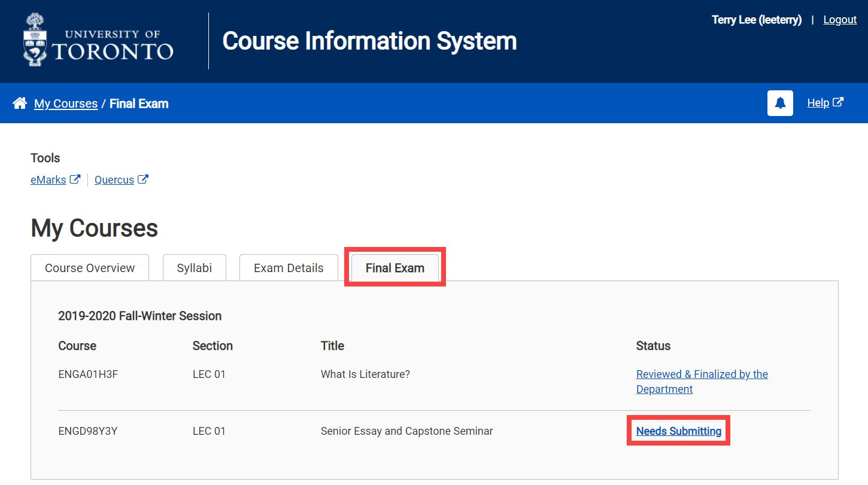
Task: Open Reviewed & Finalized by the Department link
Action: [702, 382]
